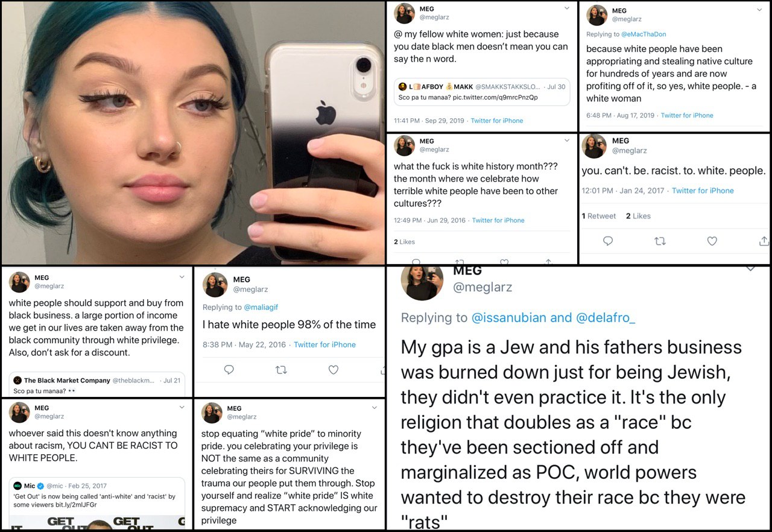Open the chevron menu on the 'black business' tweet
This screenshot has width=772, height=532.
point(182,277)
